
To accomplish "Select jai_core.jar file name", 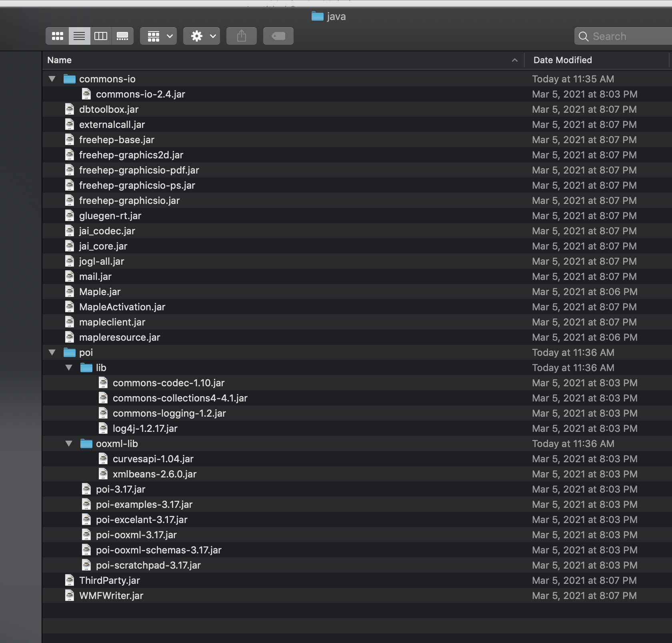I will pos(103,246).
